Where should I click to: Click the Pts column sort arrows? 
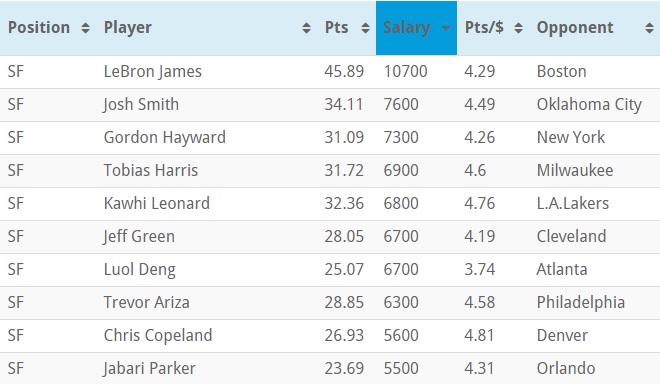coord(365,28)
